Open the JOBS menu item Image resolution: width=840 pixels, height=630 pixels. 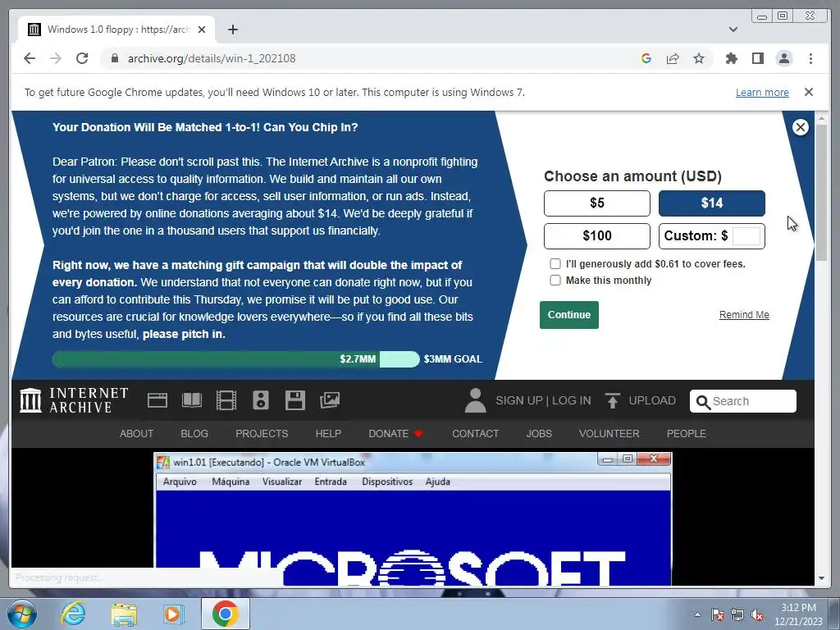(x=539, y=433)
